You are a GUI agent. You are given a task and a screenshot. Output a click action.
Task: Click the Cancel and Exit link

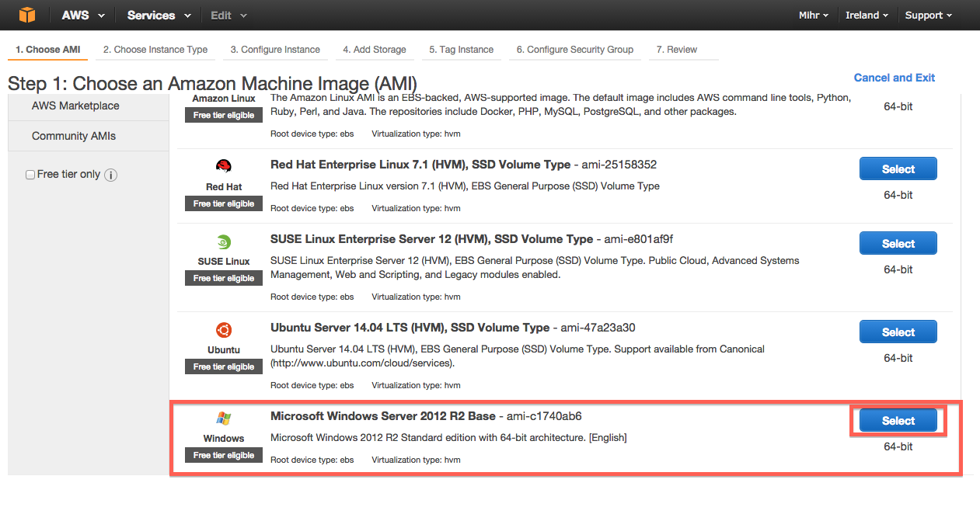click(895, 78)
